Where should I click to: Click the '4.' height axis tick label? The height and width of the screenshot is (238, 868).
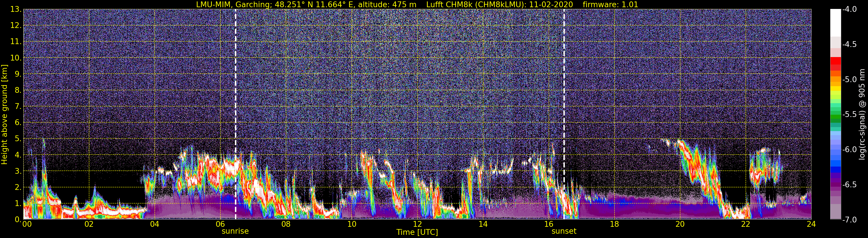coord(18,155)
